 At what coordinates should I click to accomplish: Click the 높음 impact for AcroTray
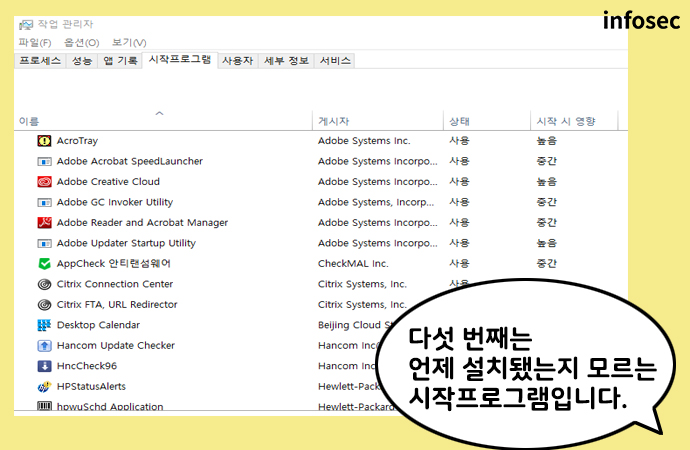pos(547,141)
